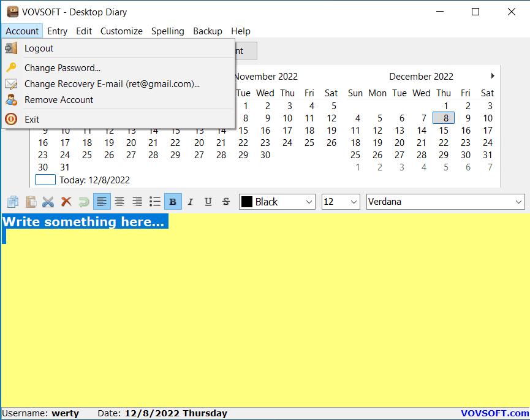
Task: Click the Paste clipboard icon
Action: pos(31,202)
